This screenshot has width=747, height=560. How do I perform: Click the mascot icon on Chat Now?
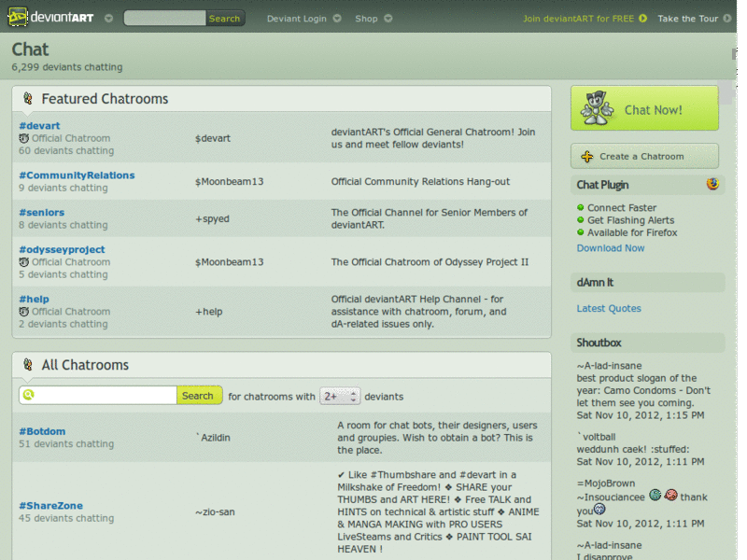tap(597, 108)
